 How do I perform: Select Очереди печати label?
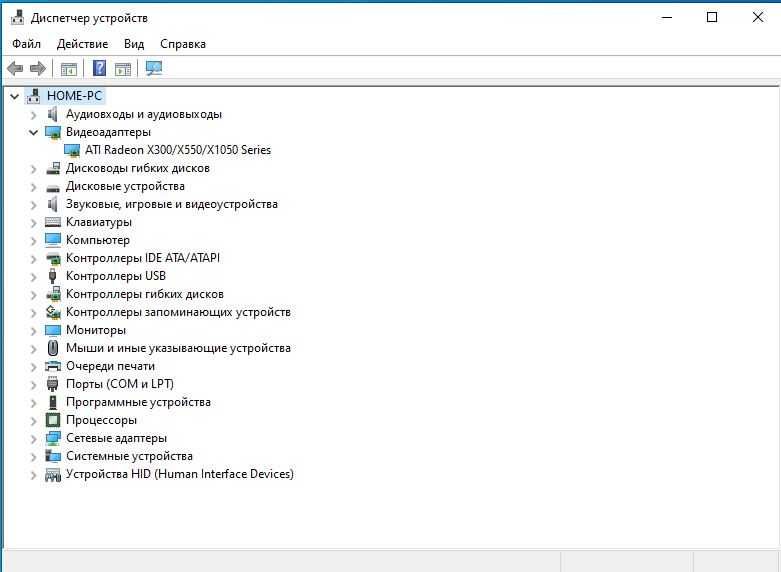click(x=111, y=366)
